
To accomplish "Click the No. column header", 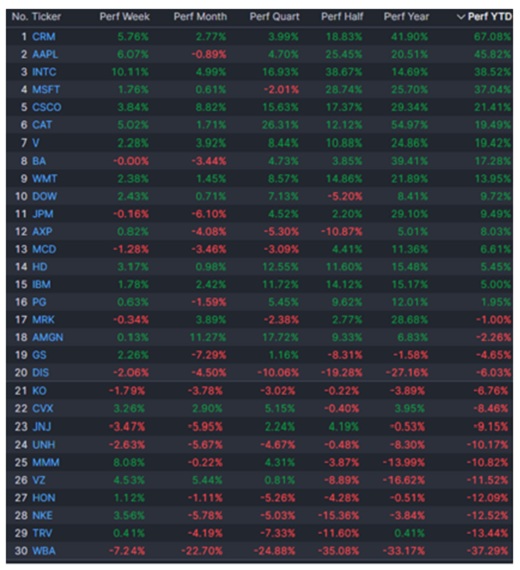I will coord(20,17).
